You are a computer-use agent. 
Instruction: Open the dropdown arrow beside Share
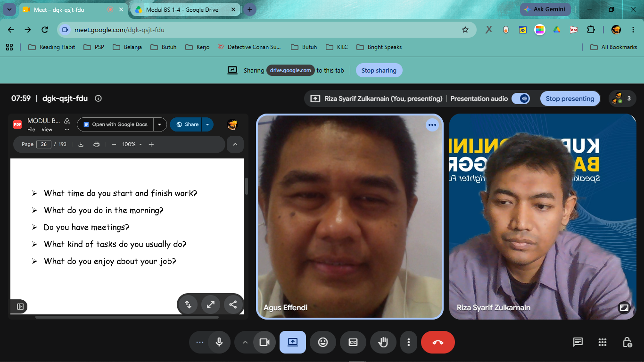click(207, 124)
